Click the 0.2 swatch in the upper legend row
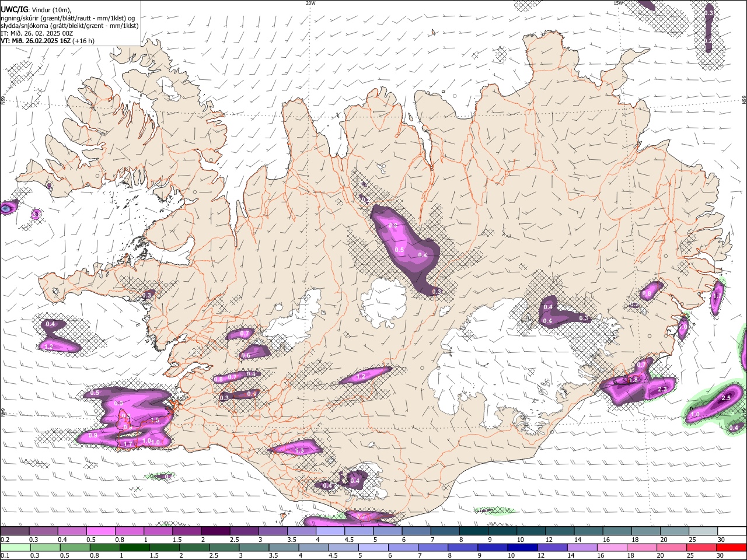The image size is (747, 560). 15,531
